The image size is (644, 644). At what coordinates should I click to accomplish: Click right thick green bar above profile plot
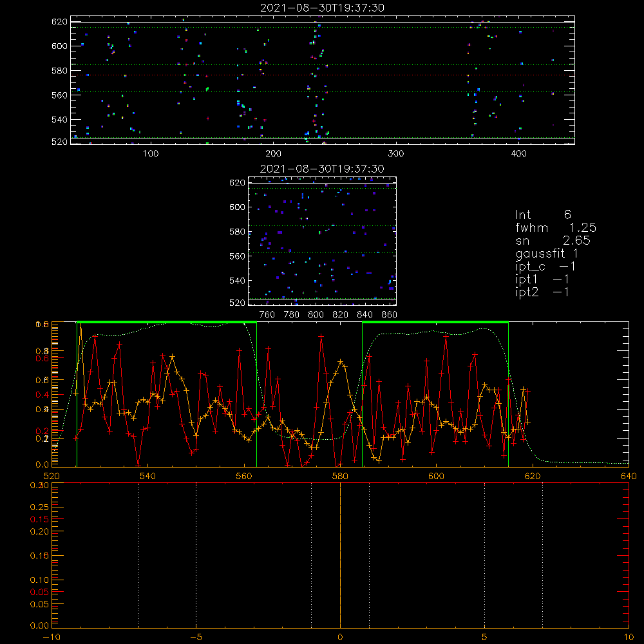[x=435, y=323]
